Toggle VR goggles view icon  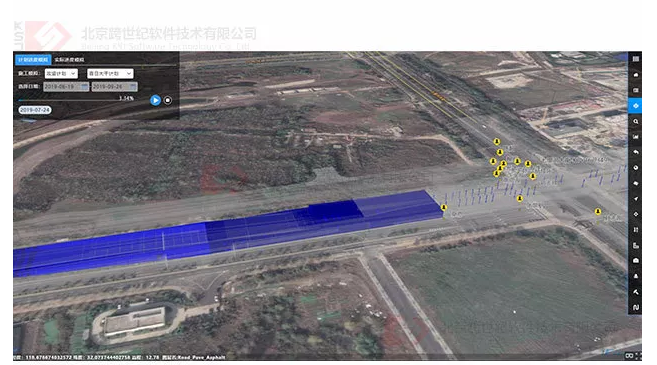(629, 355)
